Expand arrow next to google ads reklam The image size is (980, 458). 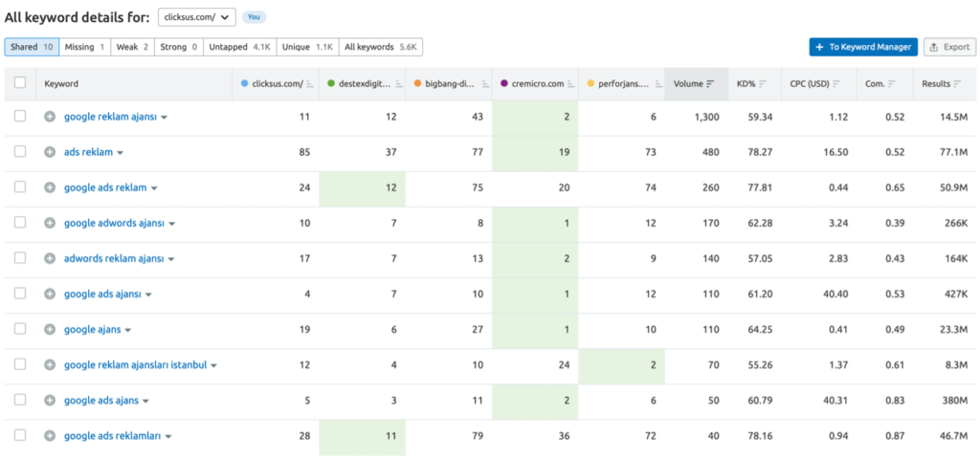[154, 188]
